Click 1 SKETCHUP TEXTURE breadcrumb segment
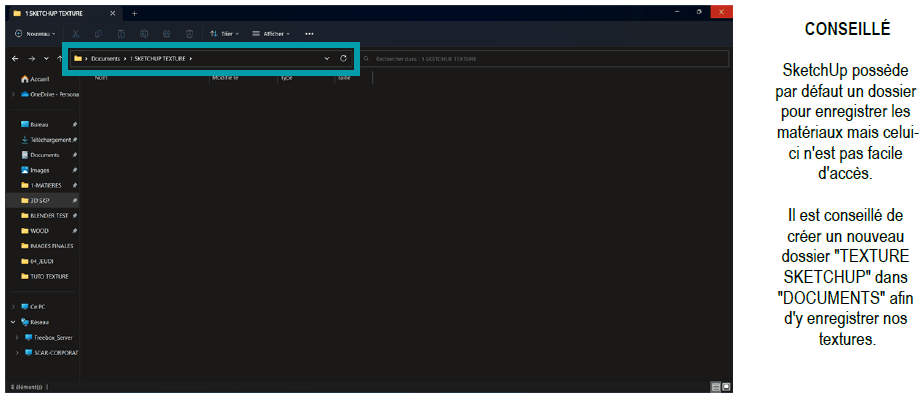 [157, 59]
